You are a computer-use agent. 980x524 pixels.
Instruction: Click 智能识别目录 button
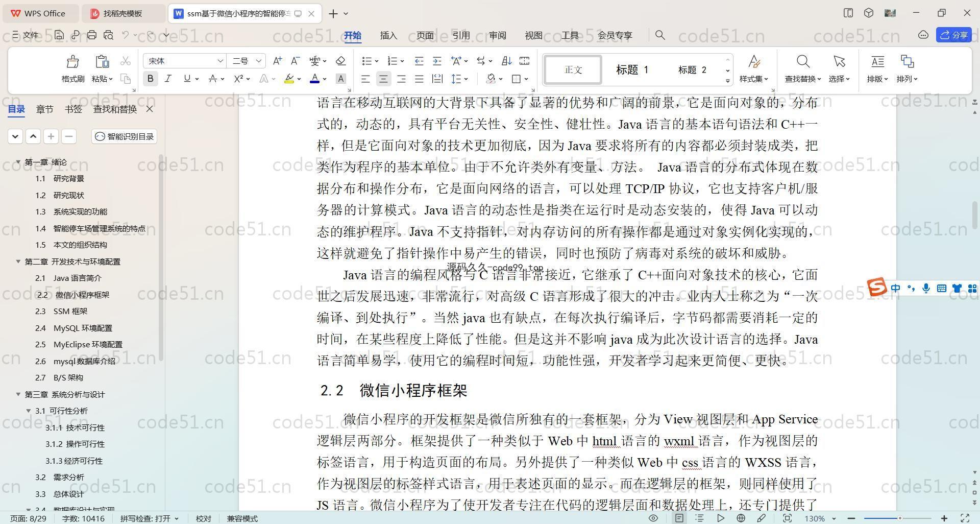(x=125, y=136)
